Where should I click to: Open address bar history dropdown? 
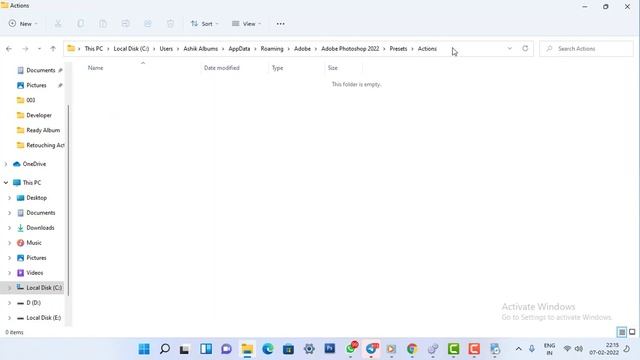(x=509, y=49)
